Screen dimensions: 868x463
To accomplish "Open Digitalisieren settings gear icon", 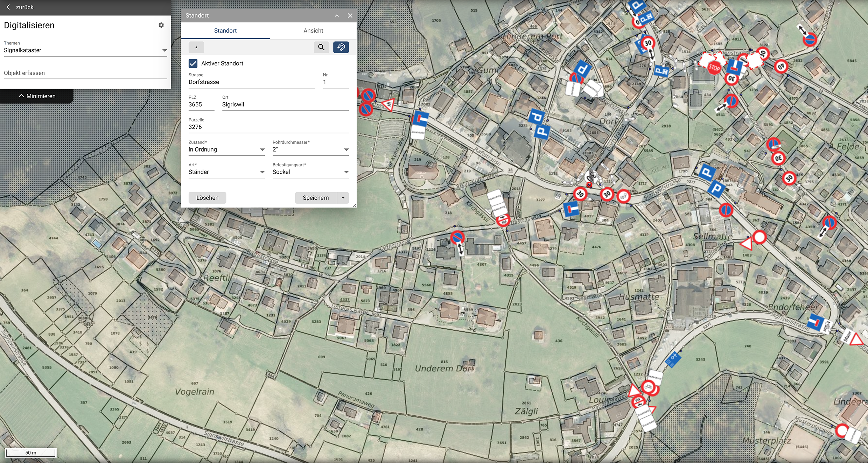I will coord(161,25).
